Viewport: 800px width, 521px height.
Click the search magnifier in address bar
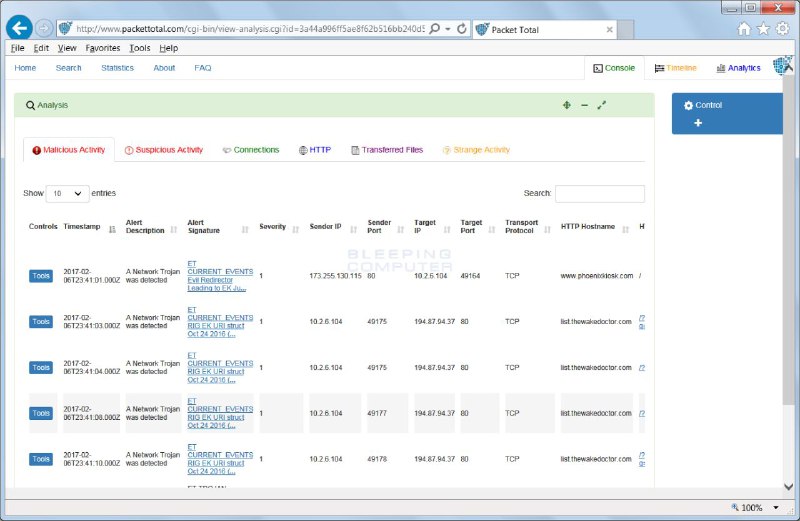pos(435,29)
